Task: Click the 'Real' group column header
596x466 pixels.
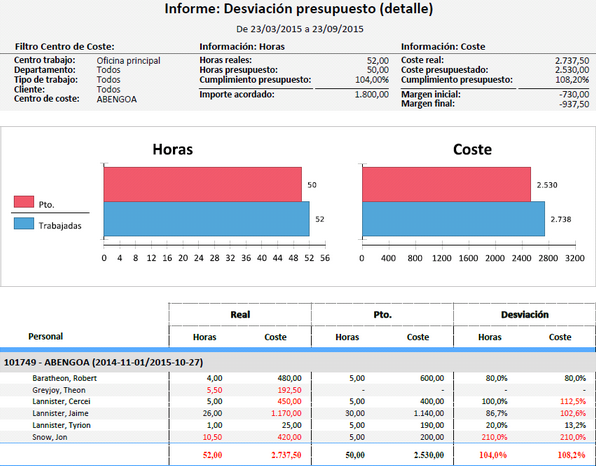Action: pyautogui.click(x=240, y=315)
